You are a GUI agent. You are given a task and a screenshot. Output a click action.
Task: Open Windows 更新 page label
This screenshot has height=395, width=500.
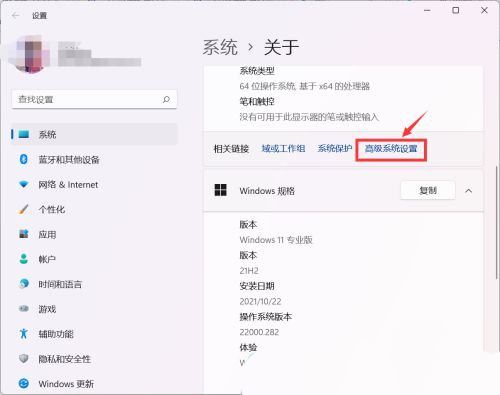click(66, 384)
